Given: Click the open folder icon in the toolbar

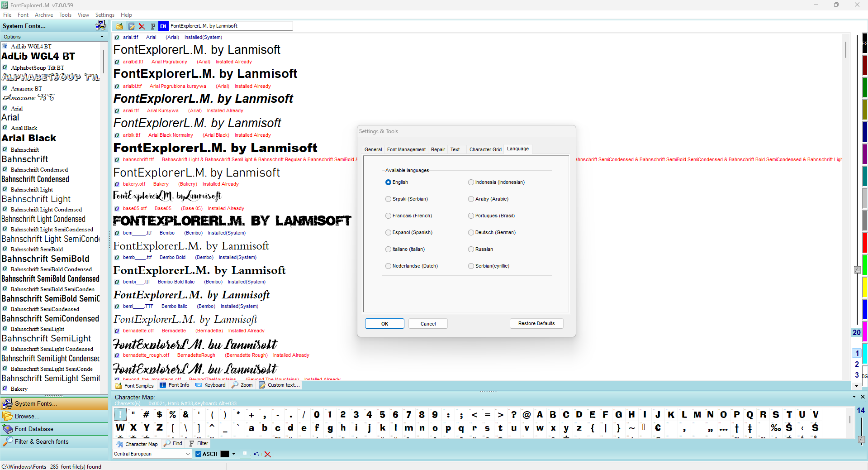Looking at the screenshot, I should tap(119, 26).
